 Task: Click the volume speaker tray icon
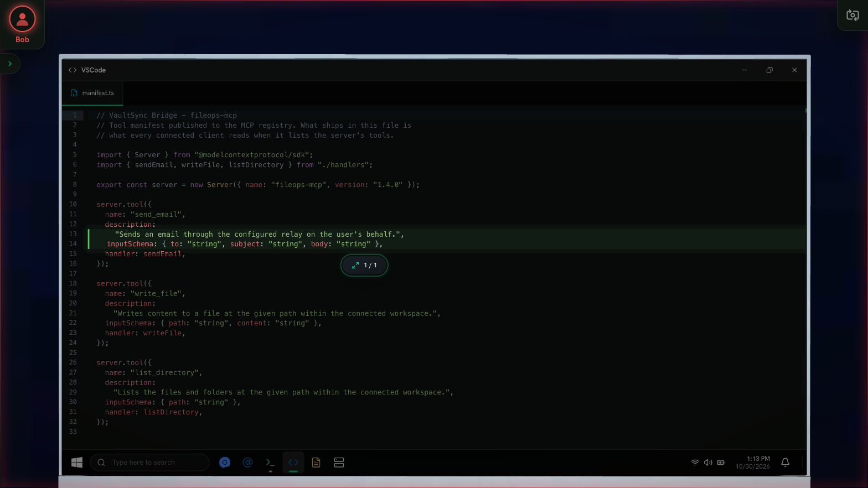(x=708, y=463)
